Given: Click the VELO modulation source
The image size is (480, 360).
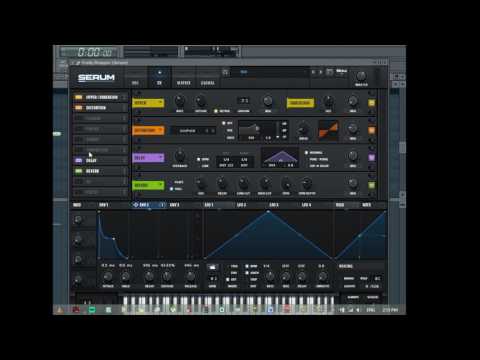Looking at the screenshot, I should click(340, 205).
